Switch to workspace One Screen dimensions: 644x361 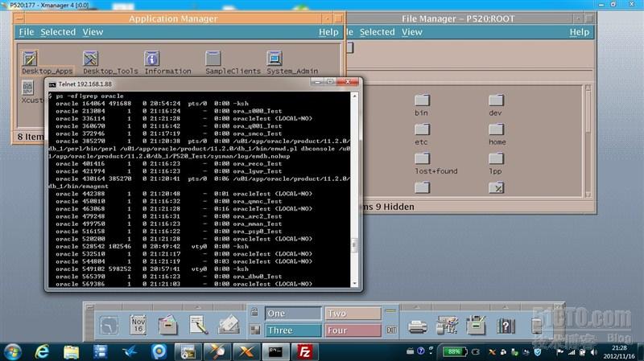pos(293,314)
